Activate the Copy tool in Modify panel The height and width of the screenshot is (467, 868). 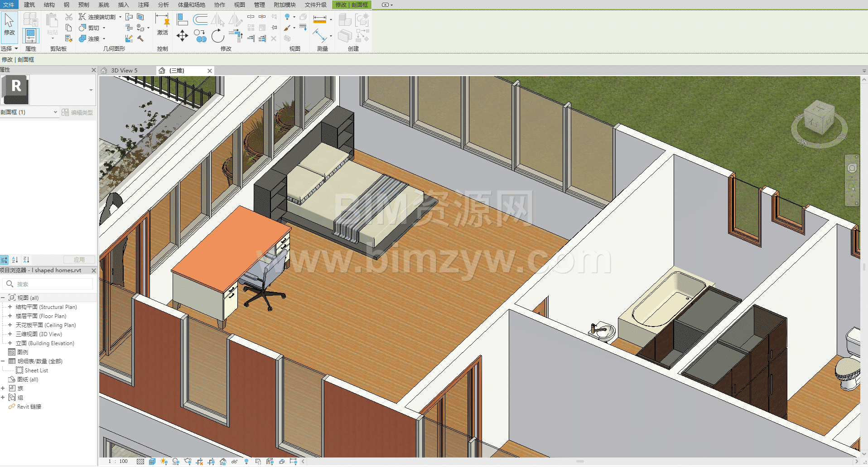(x=200, y=36)
